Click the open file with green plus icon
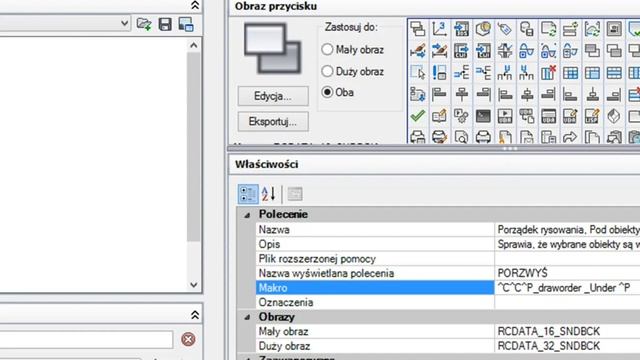Image resolution: width=640 pixels, height=360 pixels. point(144,24)
